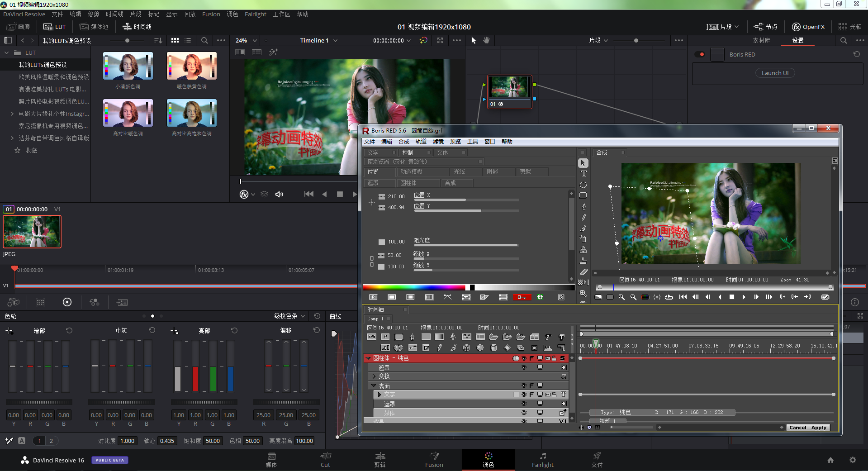Collapse the 表面 track group
Image resolution: width=868 pixels, height=471 pixels.
[x=374, y=386]
